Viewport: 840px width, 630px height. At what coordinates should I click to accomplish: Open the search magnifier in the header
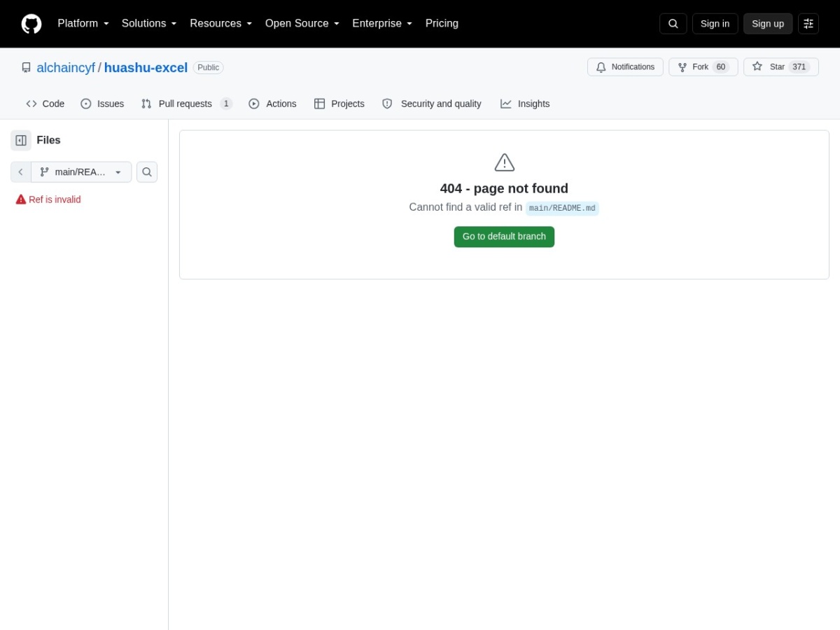(x=673, y=24)
